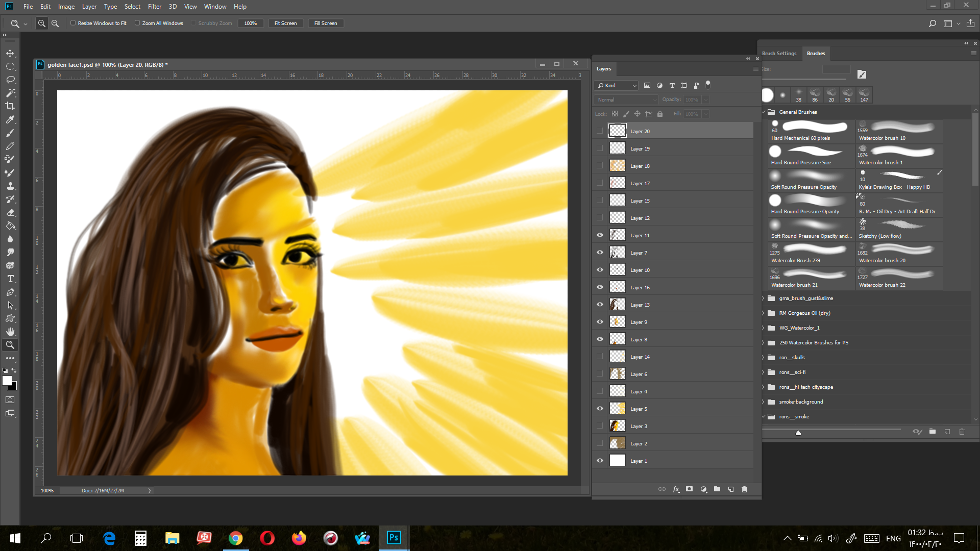
Task: Select the Magic Wand tool
Action: coord(10,93)
